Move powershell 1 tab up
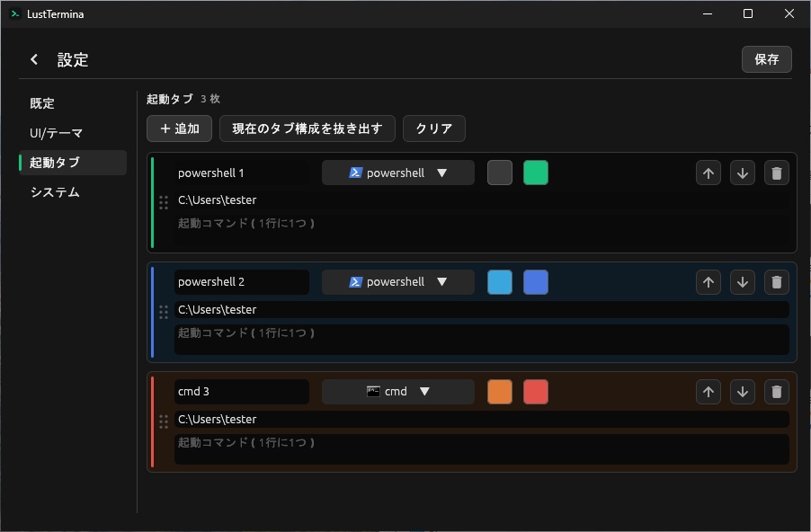The image size is (811, 532). tap(709, 173)
